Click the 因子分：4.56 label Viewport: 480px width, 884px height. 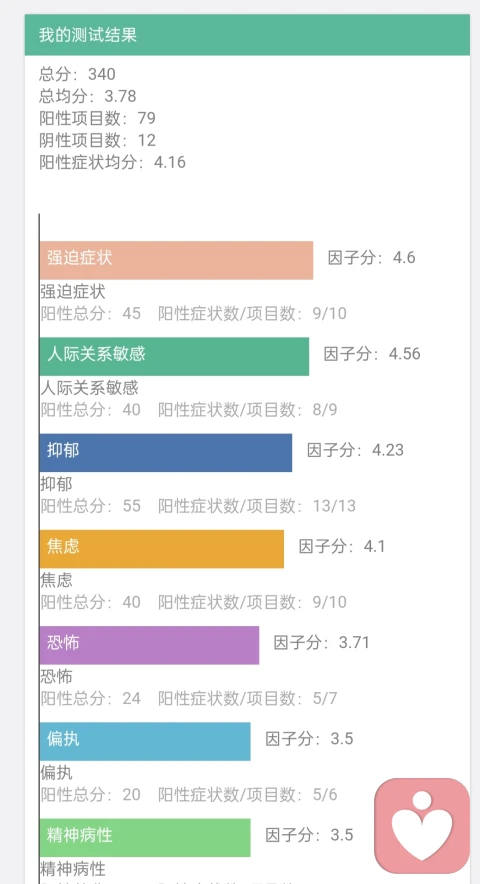click(372, 354)
